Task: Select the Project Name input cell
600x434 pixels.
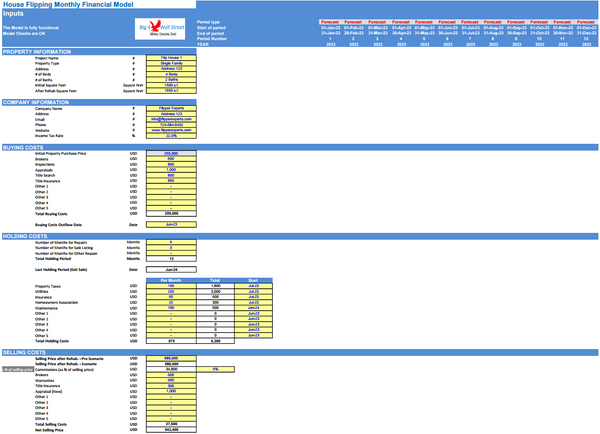Action: [x=171, y=58]
